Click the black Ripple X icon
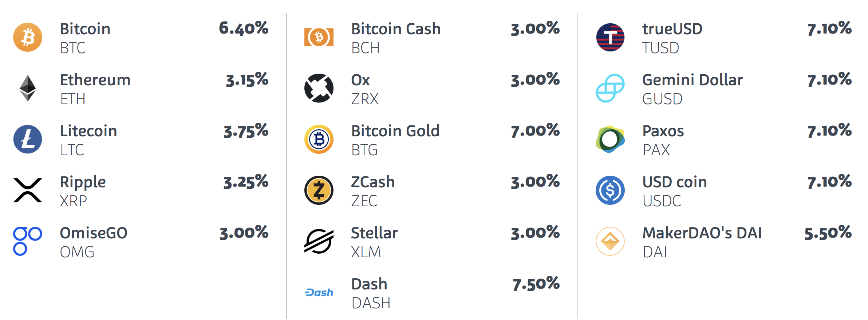868x320 pixels. coord(28,190)
